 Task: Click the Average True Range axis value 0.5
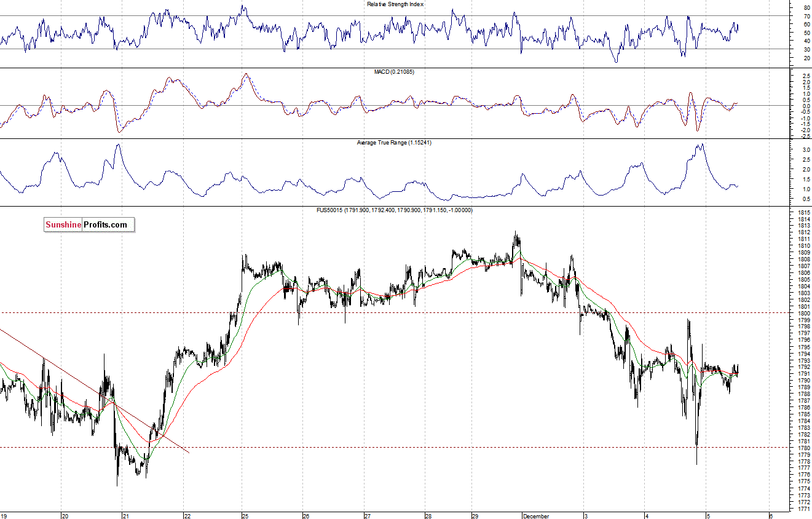point(806,199)
